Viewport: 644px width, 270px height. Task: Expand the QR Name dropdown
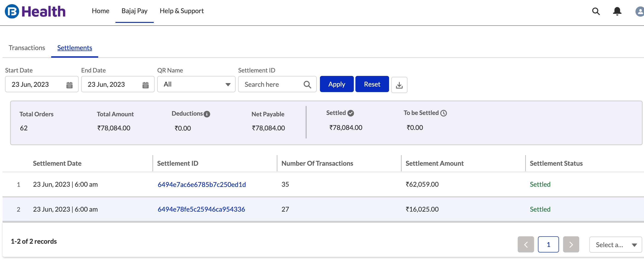[x=196, y=84]
